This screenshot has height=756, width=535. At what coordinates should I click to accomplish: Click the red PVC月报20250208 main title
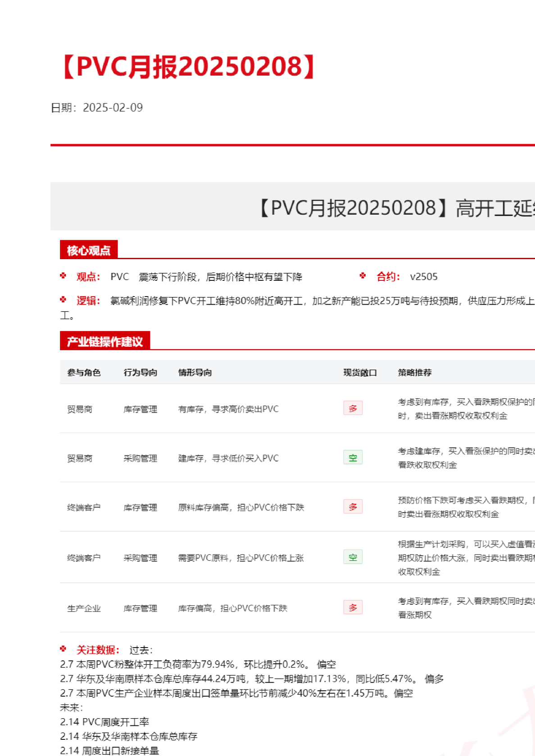click(x=189, y=67)
